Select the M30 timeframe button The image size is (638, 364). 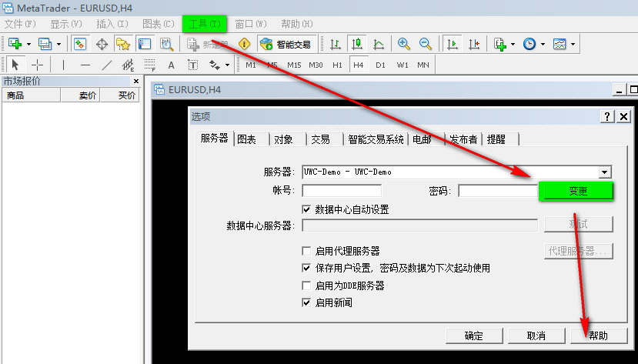click(x=316, y=65)
